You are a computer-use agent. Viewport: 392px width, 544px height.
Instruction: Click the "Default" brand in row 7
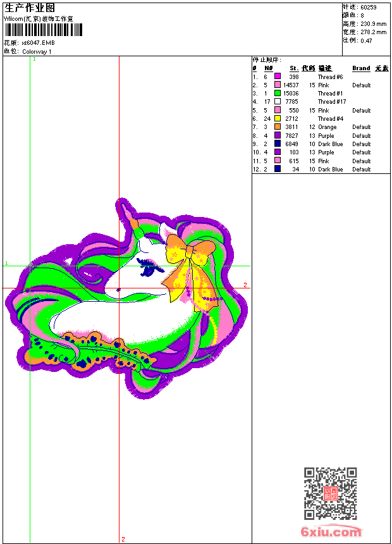(362, 127)
